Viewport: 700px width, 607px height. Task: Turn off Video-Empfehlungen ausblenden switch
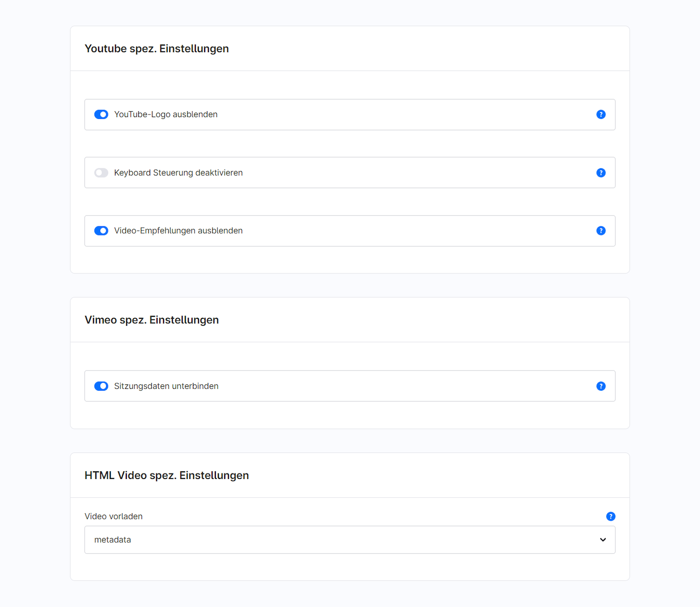click(101, 231)
